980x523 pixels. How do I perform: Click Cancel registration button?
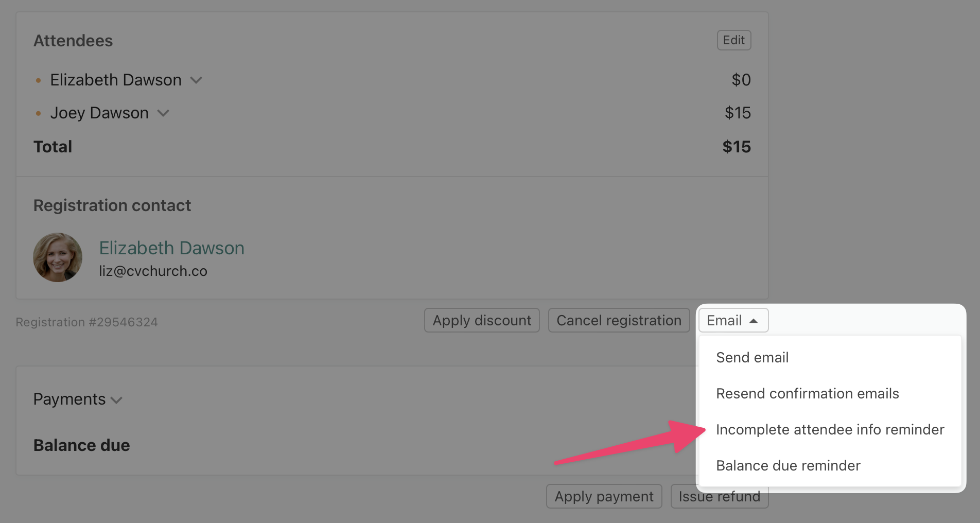point(618,320)
